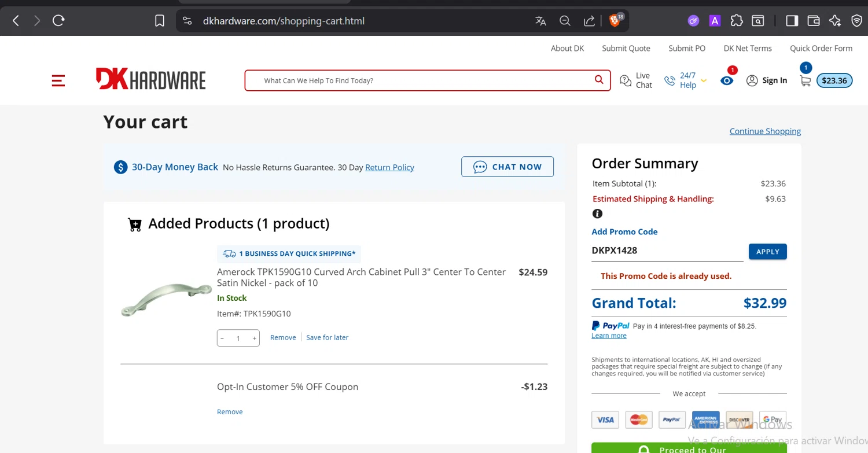Open the Leo AI sparkle icon
Screen dimensions: 868x453
coord(834,21)
